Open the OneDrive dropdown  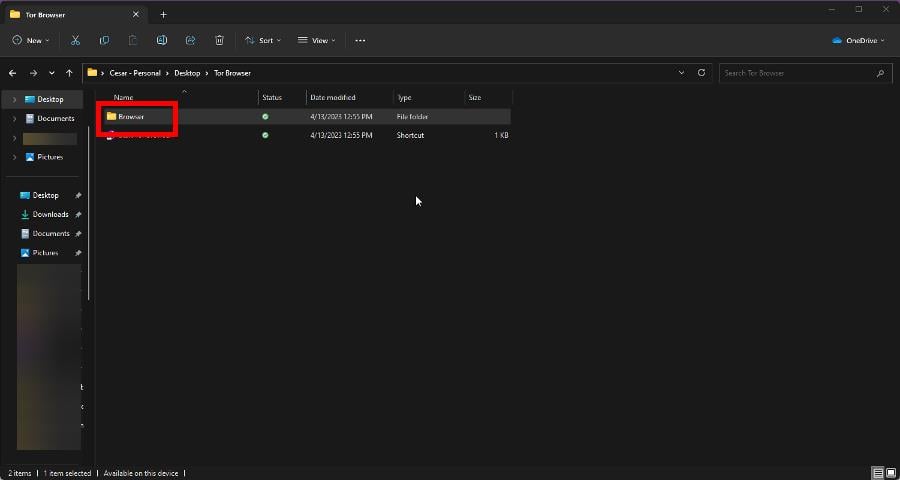[x=858, y=40]
